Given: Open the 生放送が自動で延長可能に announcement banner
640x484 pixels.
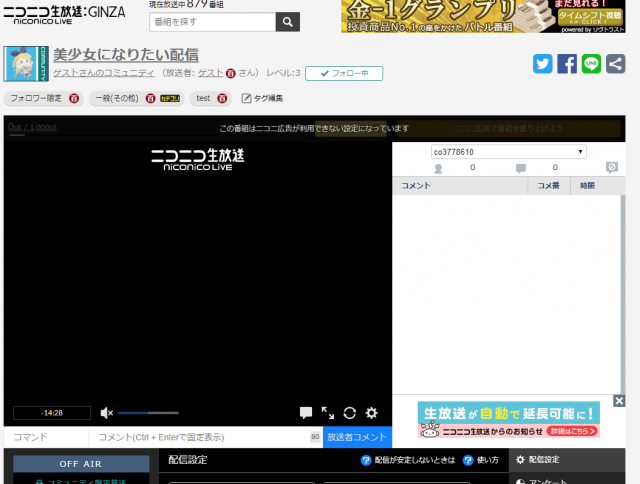Looking at the screenshot, I should click(509, 420).
